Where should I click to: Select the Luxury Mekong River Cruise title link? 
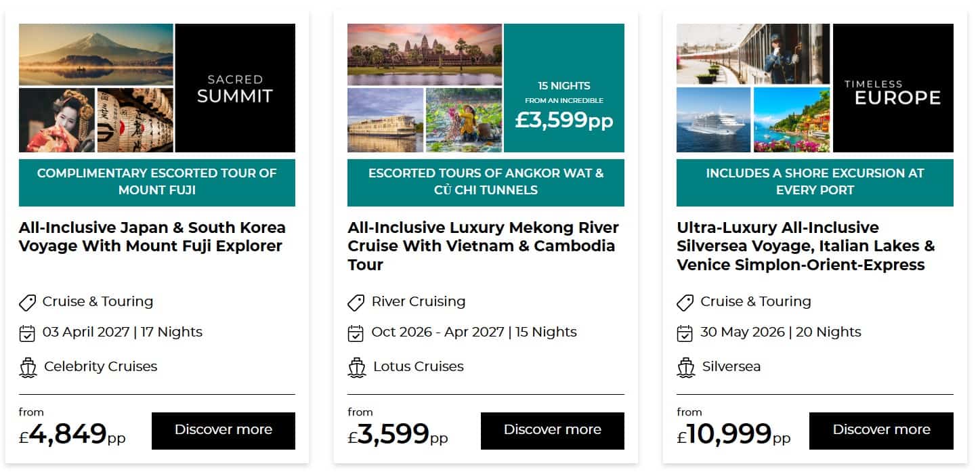coord(483,246)
